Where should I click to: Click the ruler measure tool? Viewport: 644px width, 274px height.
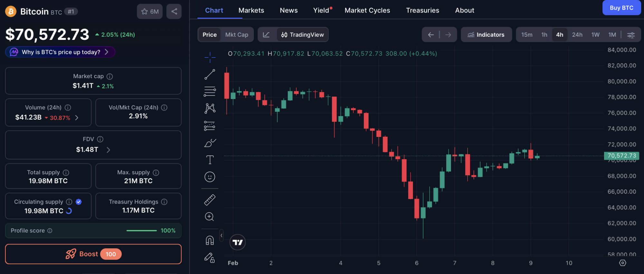(210, 200)
